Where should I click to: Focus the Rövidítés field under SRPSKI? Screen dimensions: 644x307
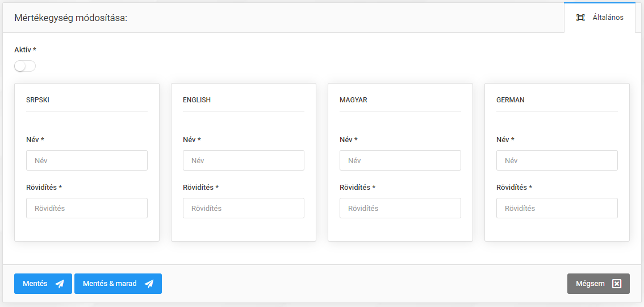click(87, 208)
